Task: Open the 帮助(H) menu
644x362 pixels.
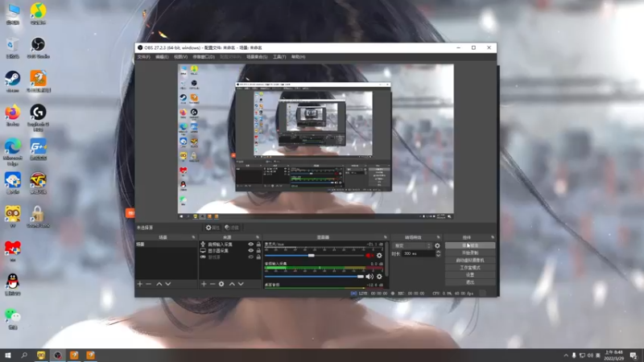Action: click(x=298, y=57)
